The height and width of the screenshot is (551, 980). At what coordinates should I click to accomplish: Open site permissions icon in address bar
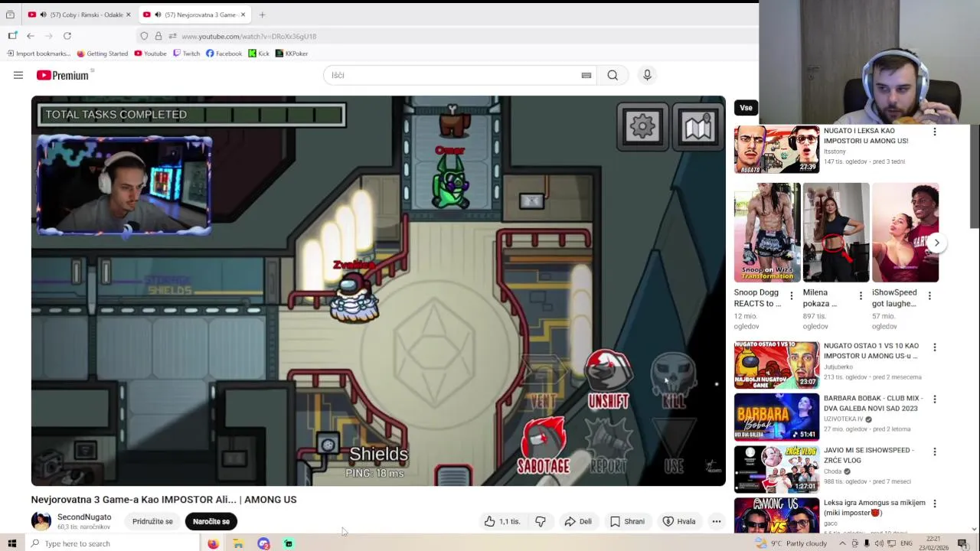point(173,36)
